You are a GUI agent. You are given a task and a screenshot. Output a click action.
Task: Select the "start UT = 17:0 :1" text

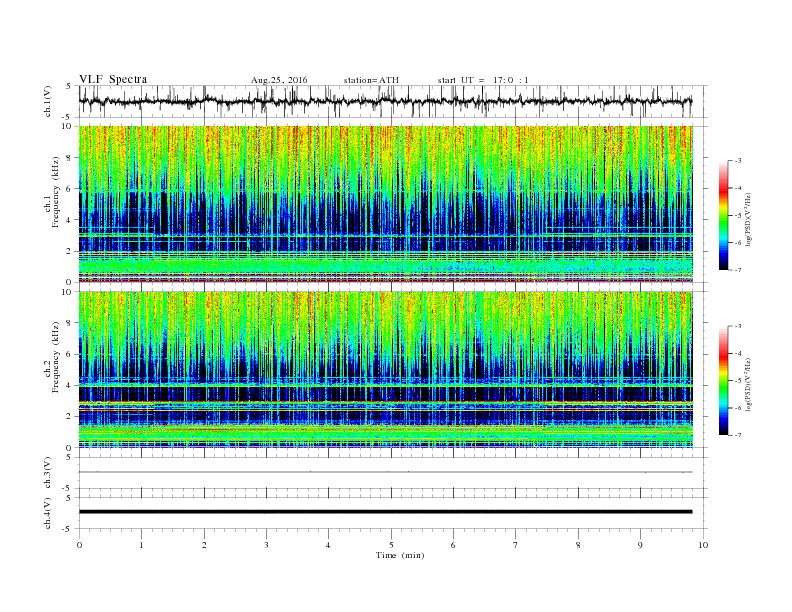coord(483,80)
